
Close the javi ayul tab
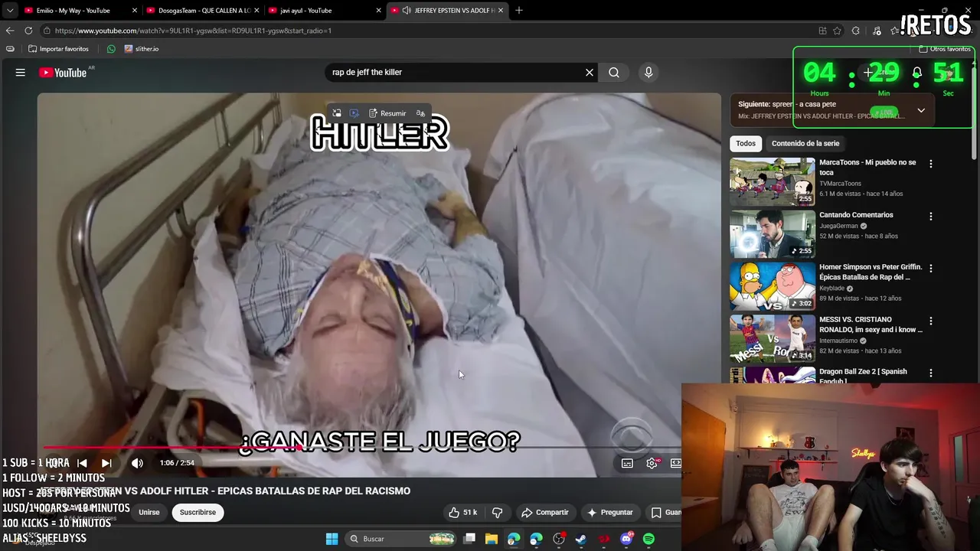click(x=378, y=11)
